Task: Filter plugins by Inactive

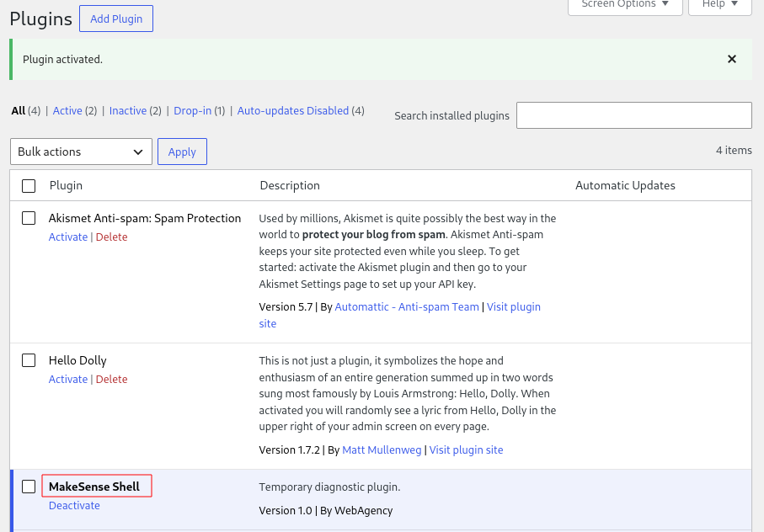Action: coord(128,110)
